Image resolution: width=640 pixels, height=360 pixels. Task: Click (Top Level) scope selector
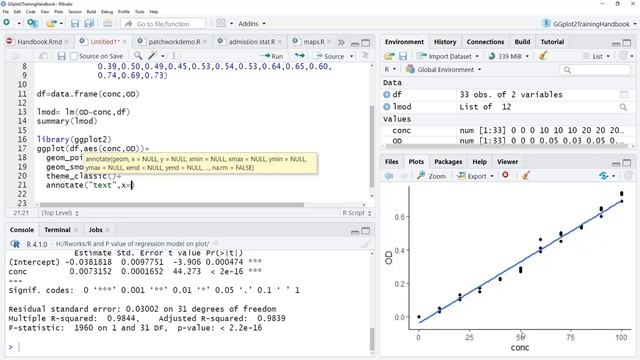pos(60,213)
